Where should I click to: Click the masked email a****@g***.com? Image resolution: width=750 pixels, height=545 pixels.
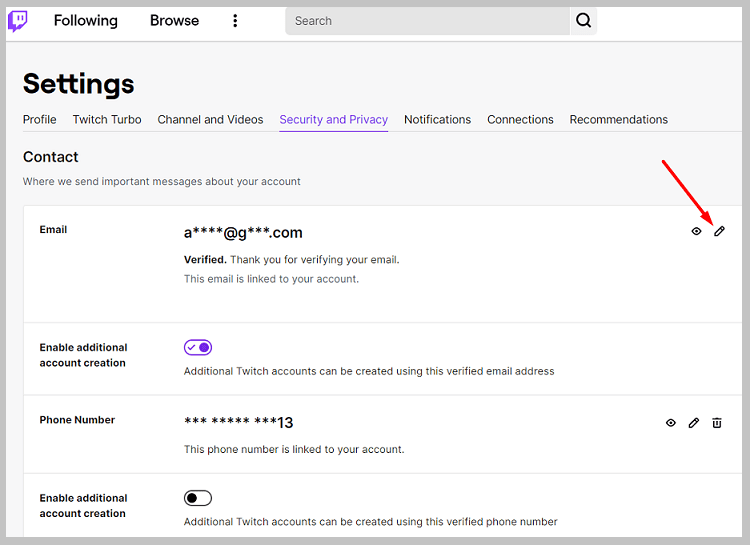point(243,233)
